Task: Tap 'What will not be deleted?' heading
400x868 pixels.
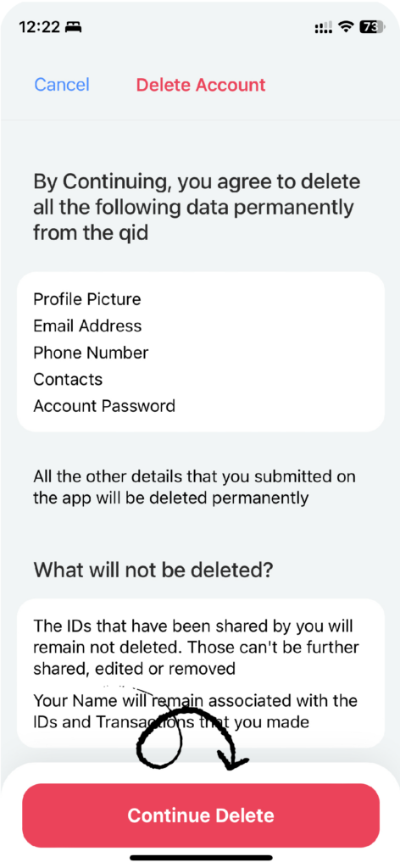Action: coord(153,569)
